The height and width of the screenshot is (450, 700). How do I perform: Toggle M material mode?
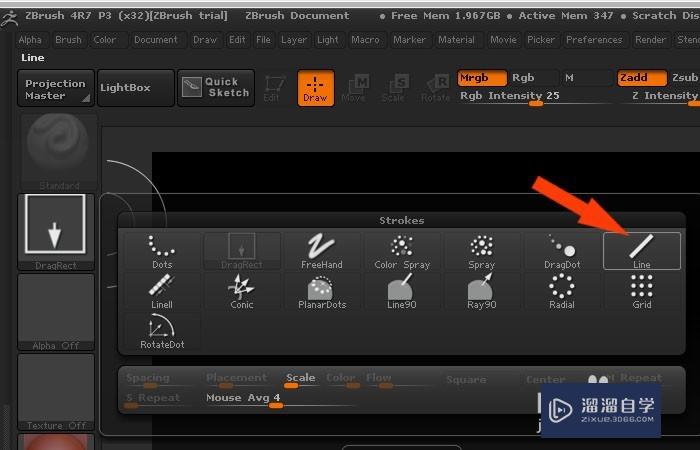[586, 78]
